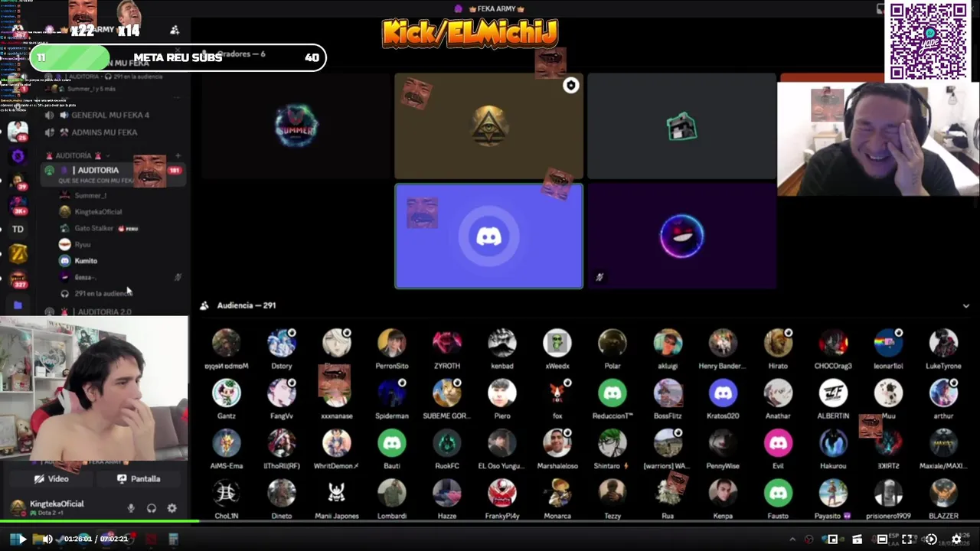Viewport: 980px width, 551px height.
Task: Click the QR code image
Action: [928, 41]
